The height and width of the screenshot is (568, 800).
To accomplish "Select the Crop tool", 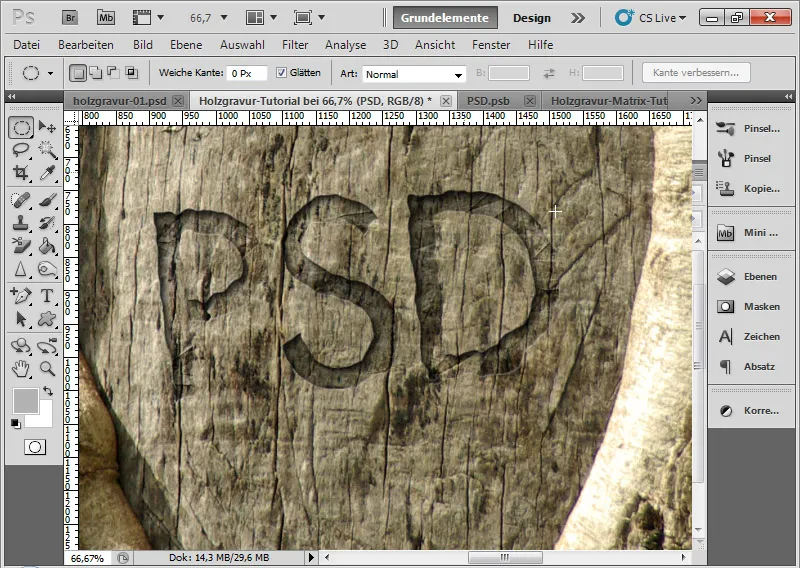I will coord(21,173).
